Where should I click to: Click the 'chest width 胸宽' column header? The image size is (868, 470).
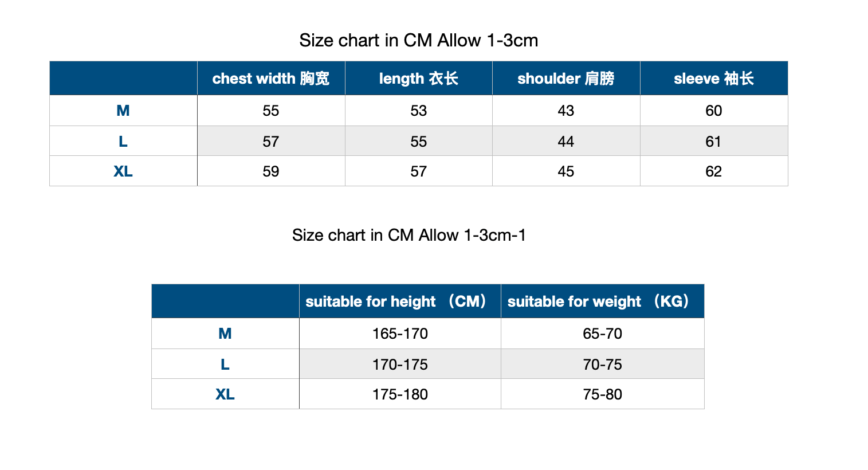(271, 79)
